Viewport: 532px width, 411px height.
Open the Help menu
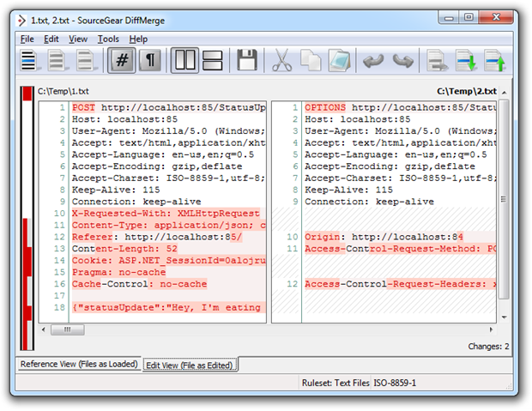pos(138,39)
